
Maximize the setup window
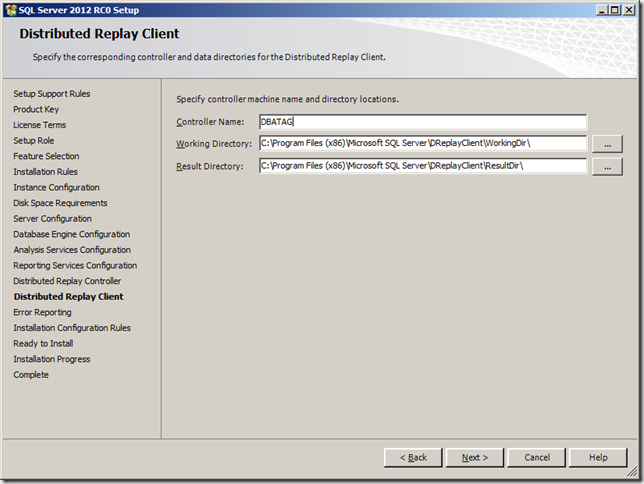(x=614, y=10)
